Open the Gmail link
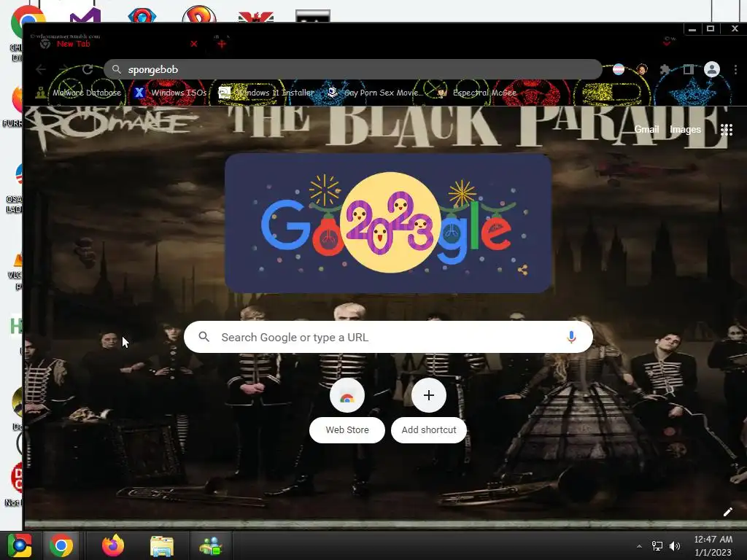The height and width of the screenshot is (560, 747). point(646,130)
